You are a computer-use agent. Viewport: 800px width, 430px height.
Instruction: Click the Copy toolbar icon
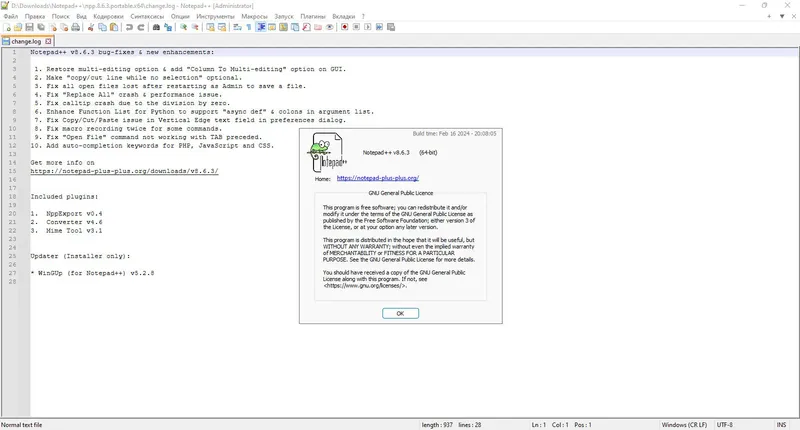102,27
